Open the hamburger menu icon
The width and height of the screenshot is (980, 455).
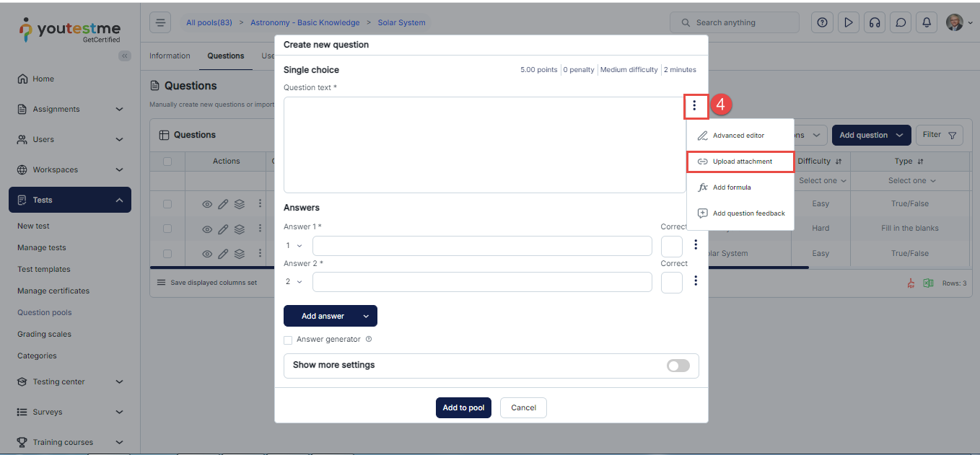pyautogui.click(x=160, y=22)
